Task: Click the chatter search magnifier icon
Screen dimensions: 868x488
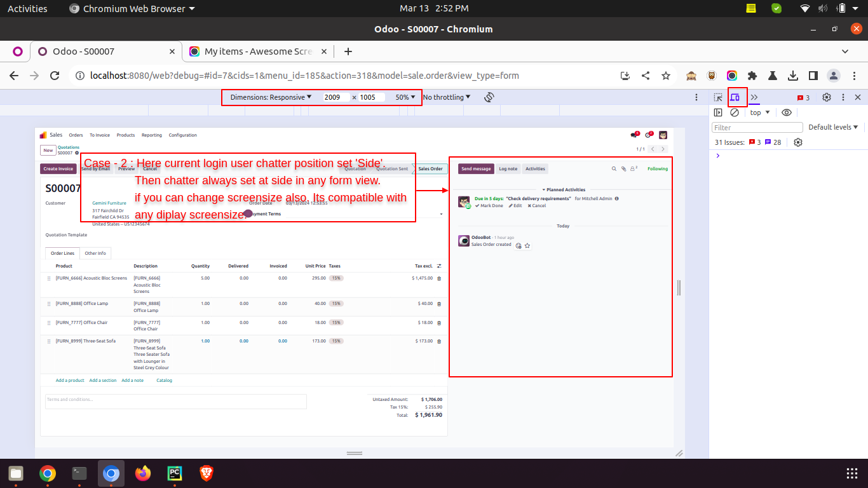Action: pyautogui.click(x=614, y=169)
